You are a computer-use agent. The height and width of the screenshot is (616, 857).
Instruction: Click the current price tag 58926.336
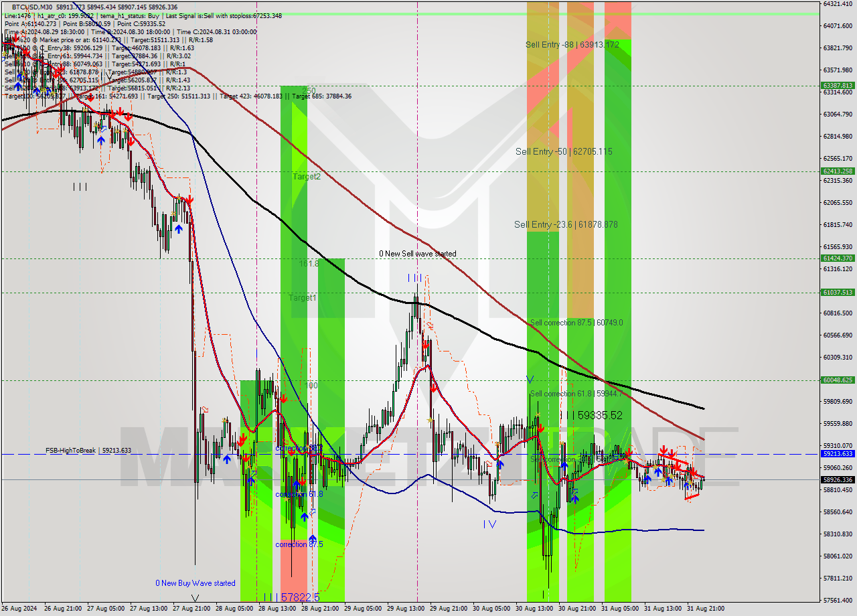[837, 479]
